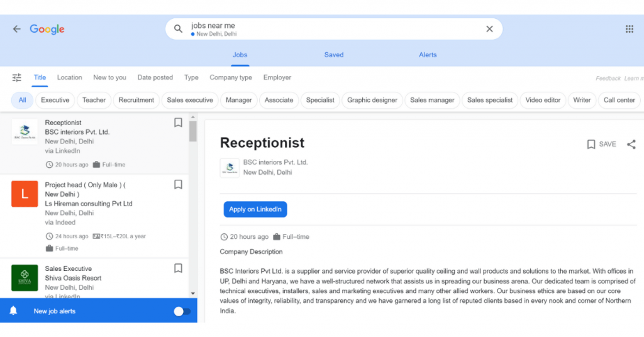This screenshot has width=644, height=337.
Task: Toggle the New job alerts switch
Action: (182, 311)
